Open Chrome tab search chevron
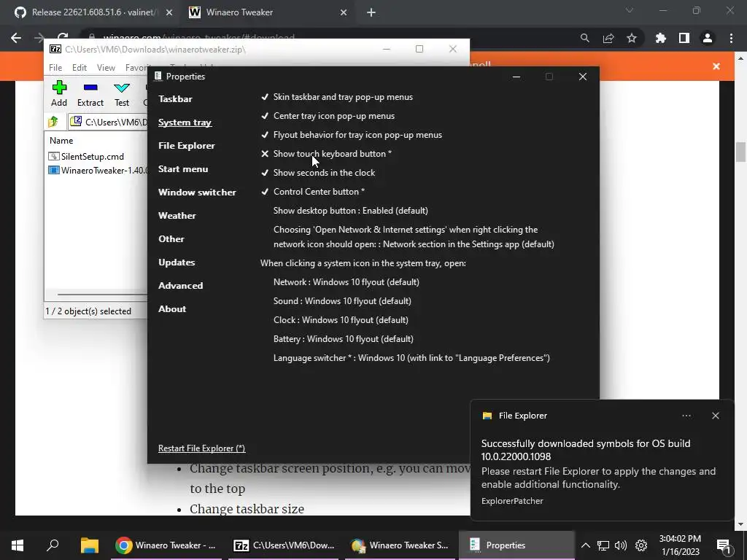The width and height of the screenshot is (747, 560). pos(630,10)
